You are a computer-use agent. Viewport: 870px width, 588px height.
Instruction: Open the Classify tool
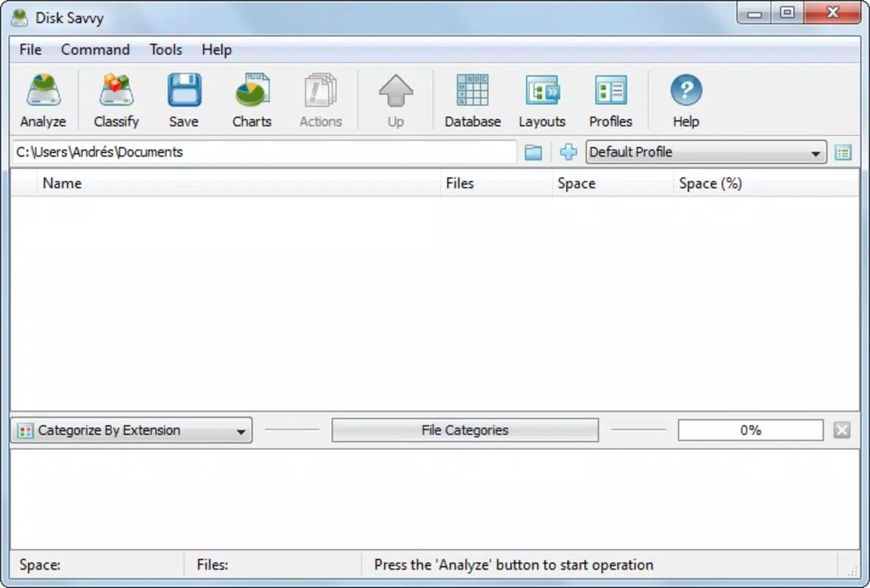[x=116, y=101]
